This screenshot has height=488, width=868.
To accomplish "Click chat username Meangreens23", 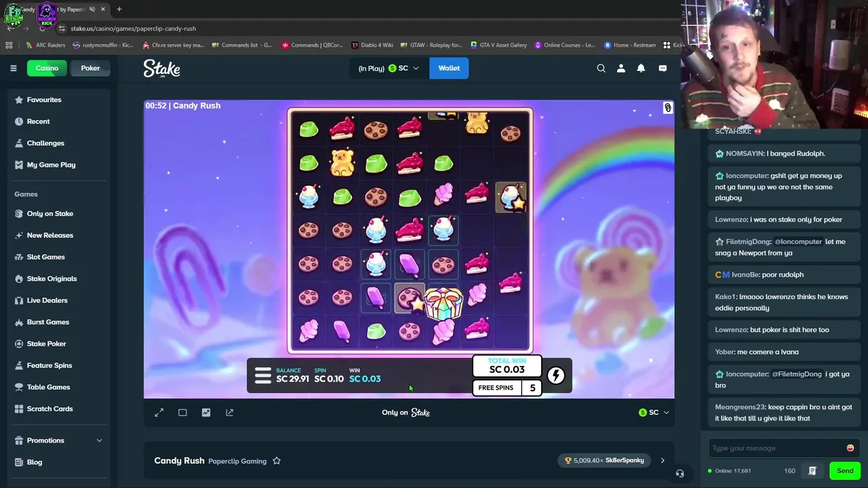I will [741, 407].
